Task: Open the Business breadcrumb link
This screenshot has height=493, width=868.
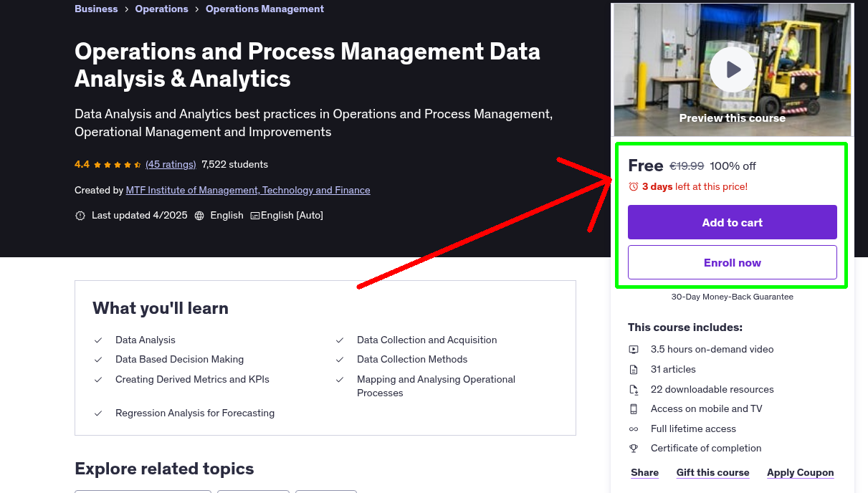Action: click(x=96, y=9)
